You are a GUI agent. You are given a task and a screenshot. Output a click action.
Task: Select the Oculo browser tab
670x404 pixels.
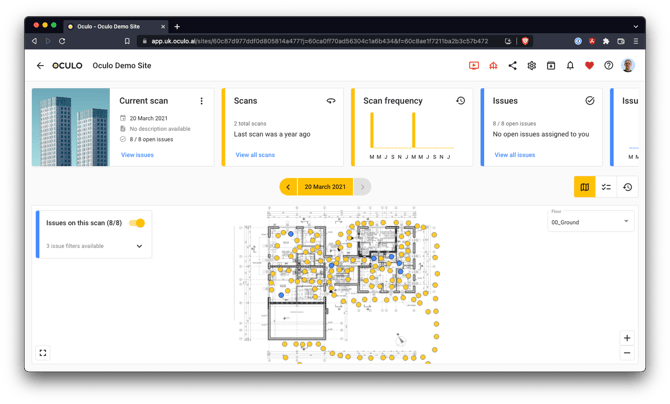point(112,26)
